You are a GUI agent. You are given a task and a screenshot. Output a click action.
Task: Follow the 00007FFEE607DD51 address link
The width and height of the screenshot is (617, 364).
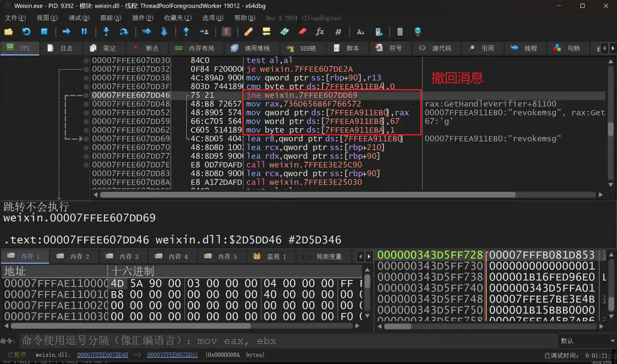point(172,355)
